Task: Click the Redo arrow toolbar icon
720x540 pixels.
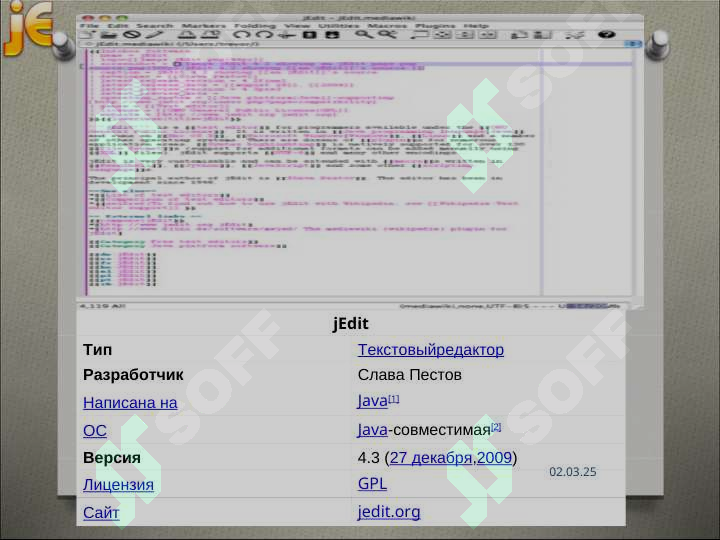Action: point(264,35)
